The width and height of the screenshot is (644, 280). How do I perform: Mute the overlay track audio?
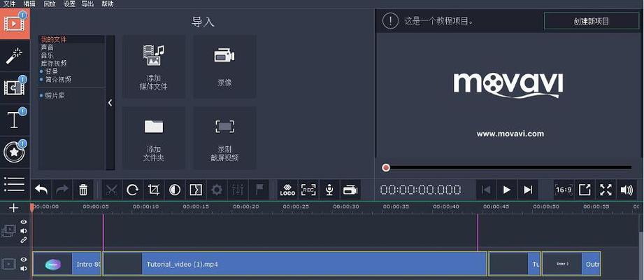(x=23, y=231)
